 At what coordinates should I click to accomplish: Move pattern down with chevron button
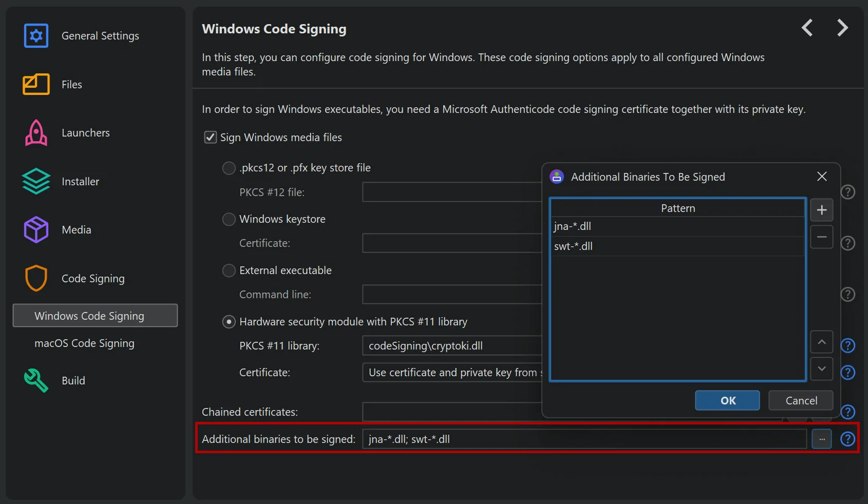[x=821, y=369]
